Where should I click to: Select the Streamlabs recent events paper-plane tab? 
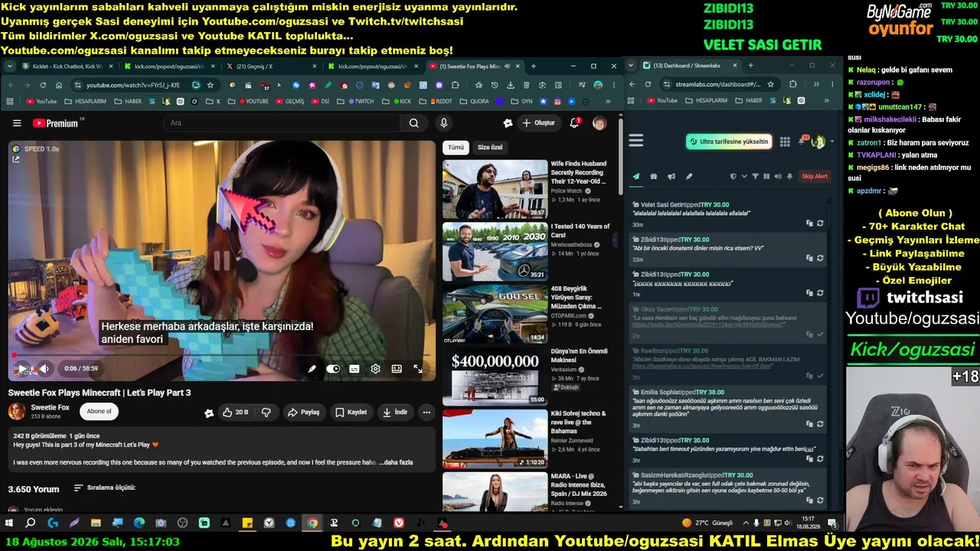[635, 177]
